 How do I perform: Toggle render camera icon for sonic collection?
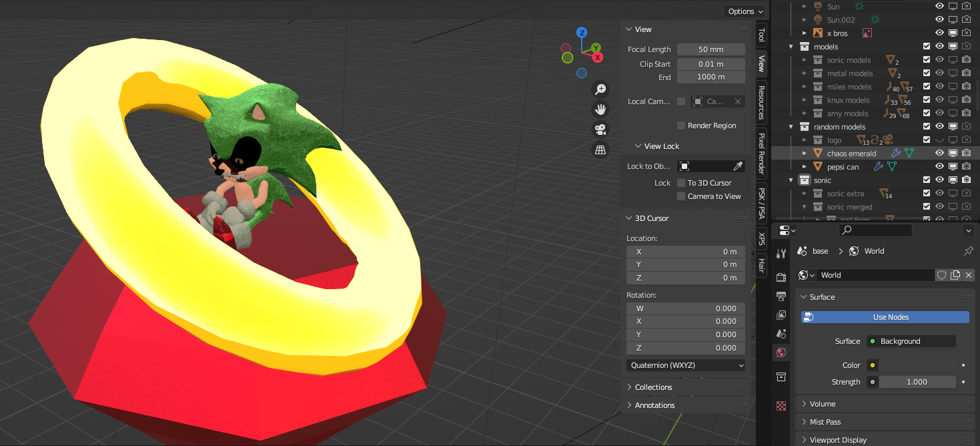tap(967, 180)
